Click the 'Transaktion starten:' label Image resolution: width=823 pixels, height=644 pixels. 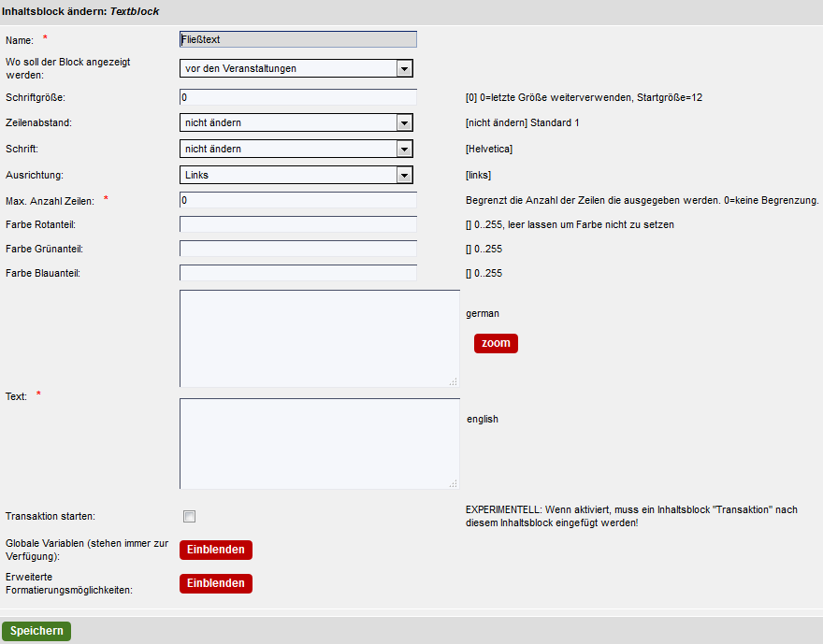(51, 517)
